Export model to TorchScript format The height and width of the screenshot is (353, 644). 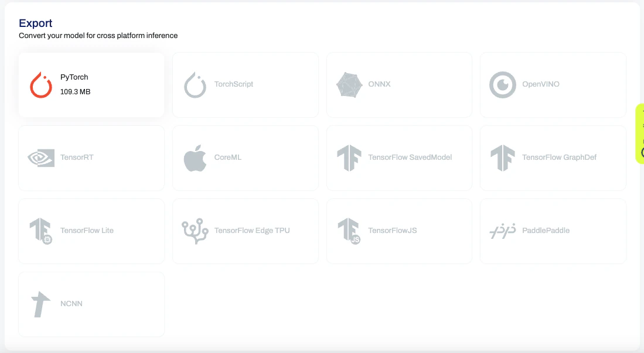(x=246, y=84)
